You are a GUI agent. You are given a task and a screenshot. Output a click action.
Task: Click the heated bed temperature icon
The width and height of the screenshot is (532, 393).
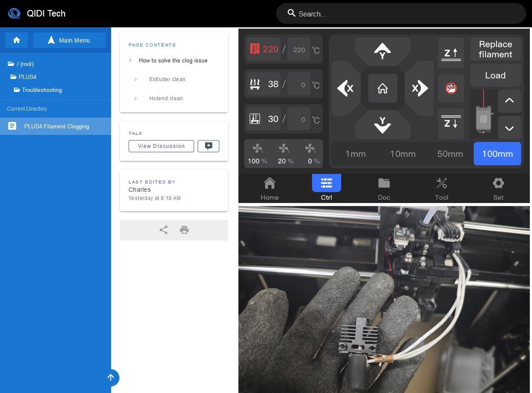coord(254,84)
